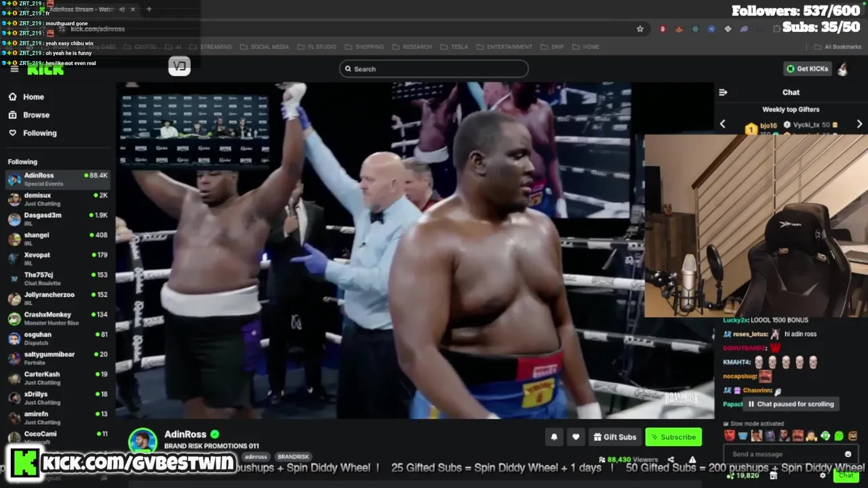Open saltygummibear channel from sidebar
The width and height of the screenshot is (868, 488).
point(58,358)
